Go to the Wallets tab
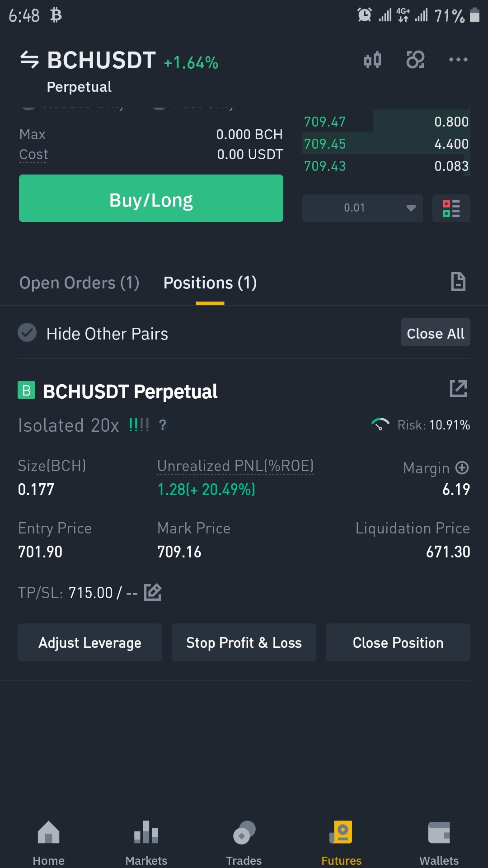 coord(439,843)
